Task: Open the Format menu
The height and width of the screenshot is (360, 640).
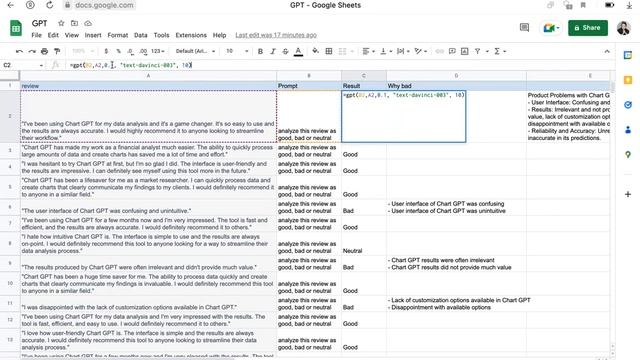Action: (x=118, y=36)
